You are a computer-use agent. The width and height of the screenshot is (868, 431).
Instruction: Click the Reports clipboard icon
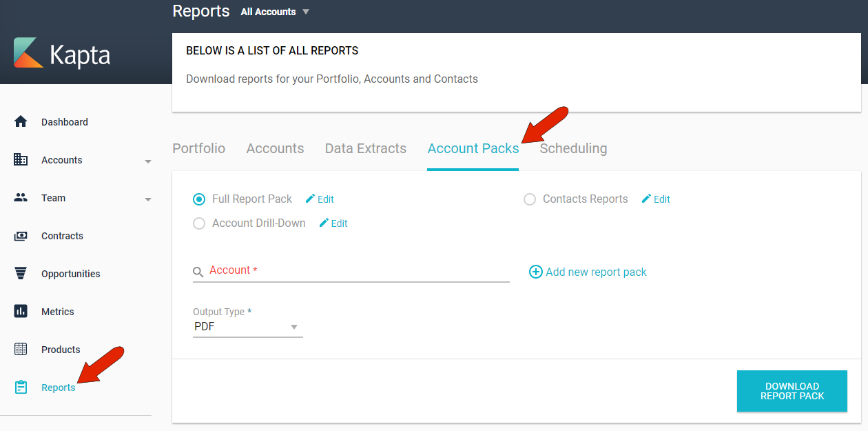tap(21, 387)
